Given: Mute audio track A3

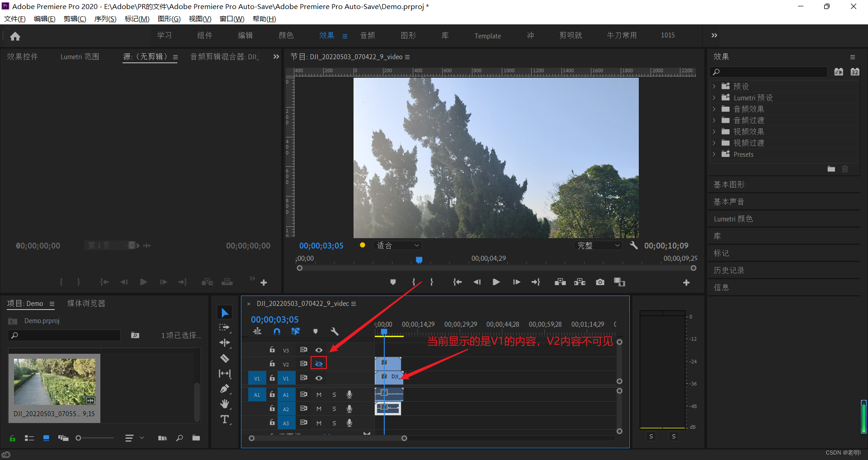Looking at the screenshot, I should pos(319,423).
